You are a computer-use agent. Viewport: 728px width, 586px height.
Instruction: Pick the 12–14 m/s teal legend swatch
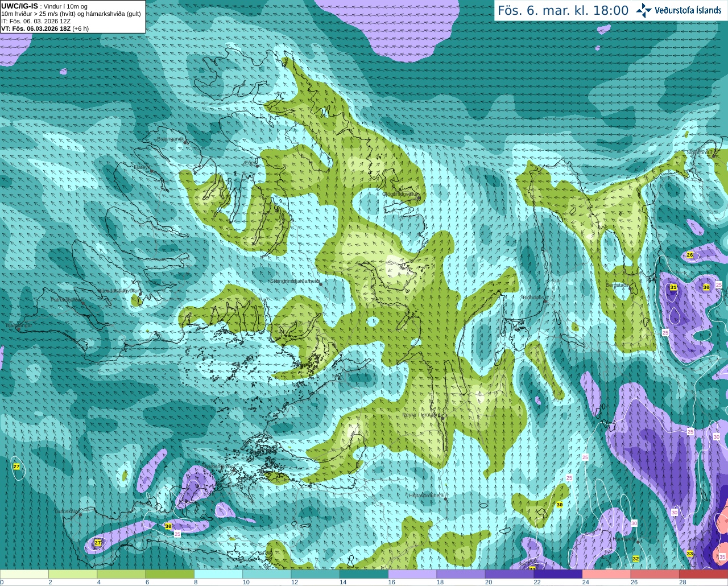pyautogui.click(x=316, y=574)
